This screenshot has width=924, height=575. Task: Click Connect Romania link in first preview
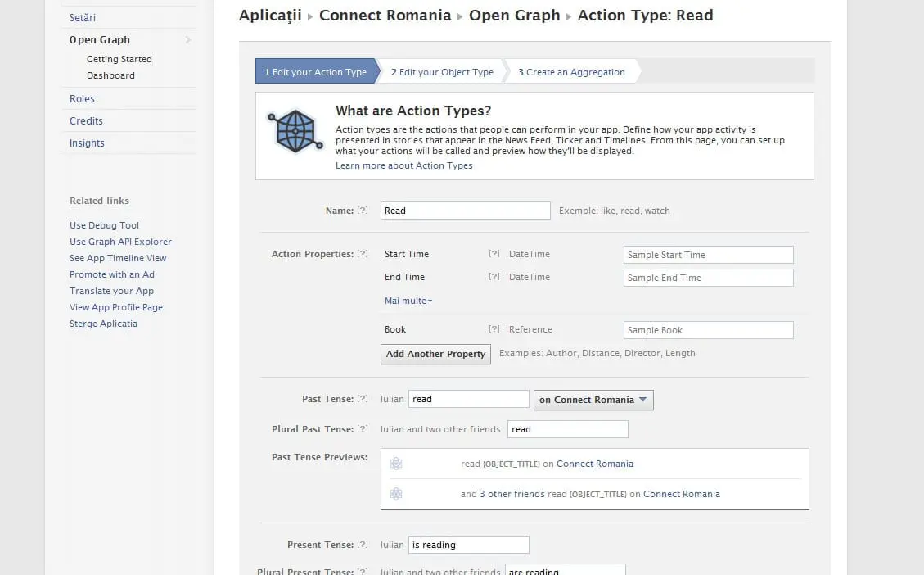click(x=595, y=464)
